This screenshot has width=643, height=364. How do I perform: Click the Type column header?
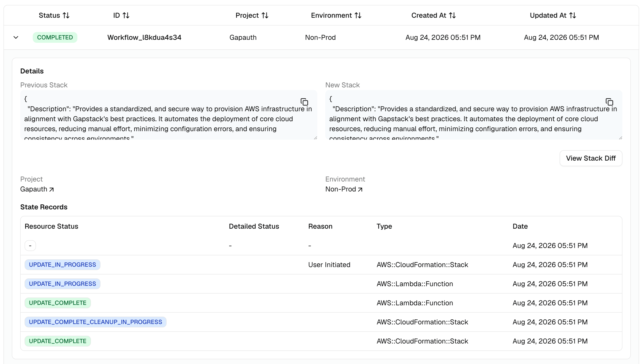coord(384,226)
